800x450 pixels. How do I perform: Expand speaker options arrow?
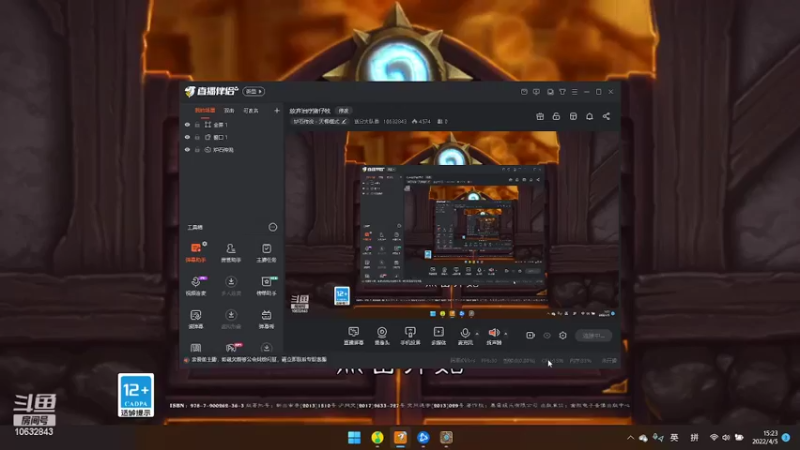[x=506, y=334]
